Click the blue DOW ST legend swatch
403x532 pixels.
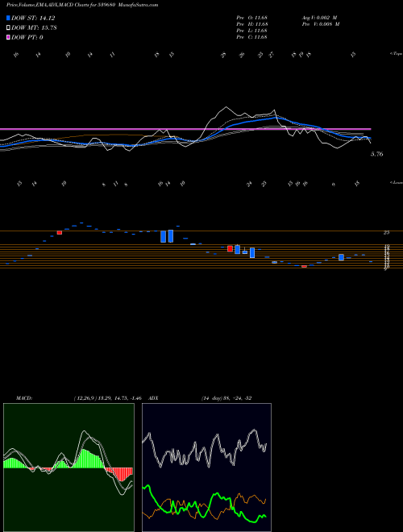click(x=8, y=18)
